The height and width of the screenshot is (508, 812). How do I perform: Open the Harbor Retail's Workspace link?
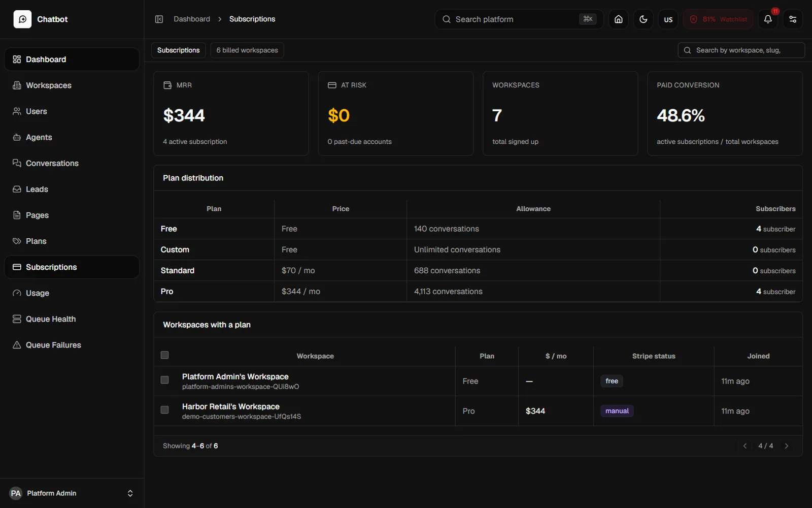231,406
